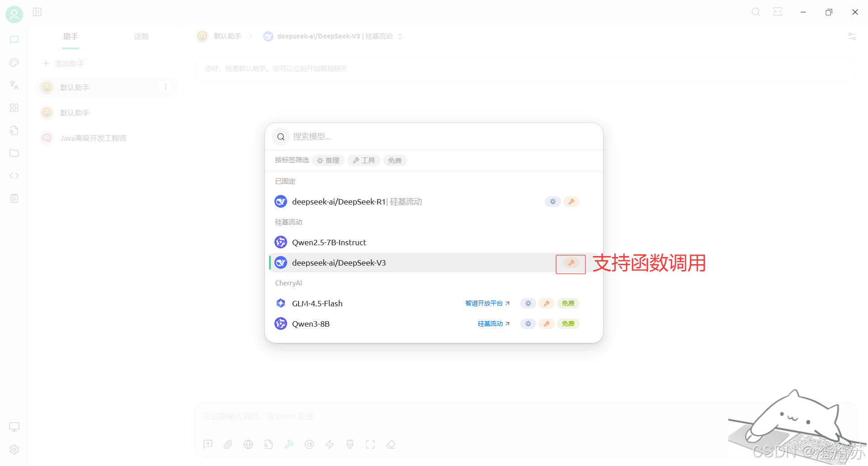
Task: Collapse the sidebar panel icon
Action: click(x=38, y=12)
